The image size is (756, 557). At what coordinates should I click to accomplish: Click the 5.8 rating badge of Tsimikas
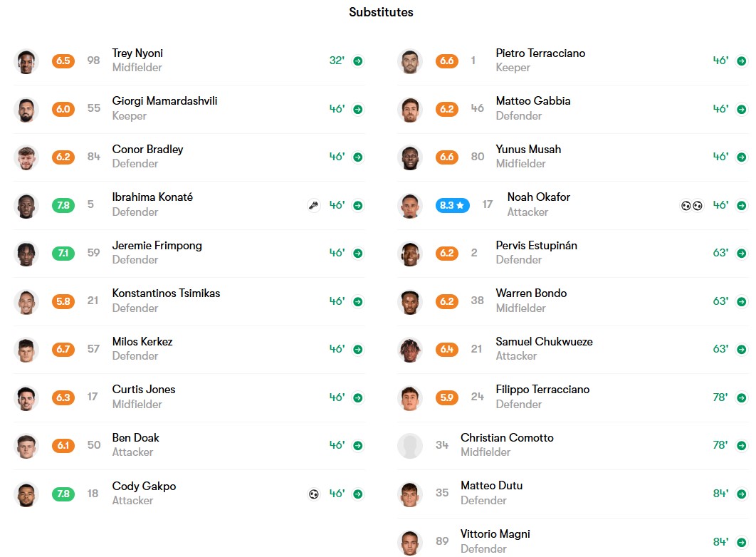[63, 301]
